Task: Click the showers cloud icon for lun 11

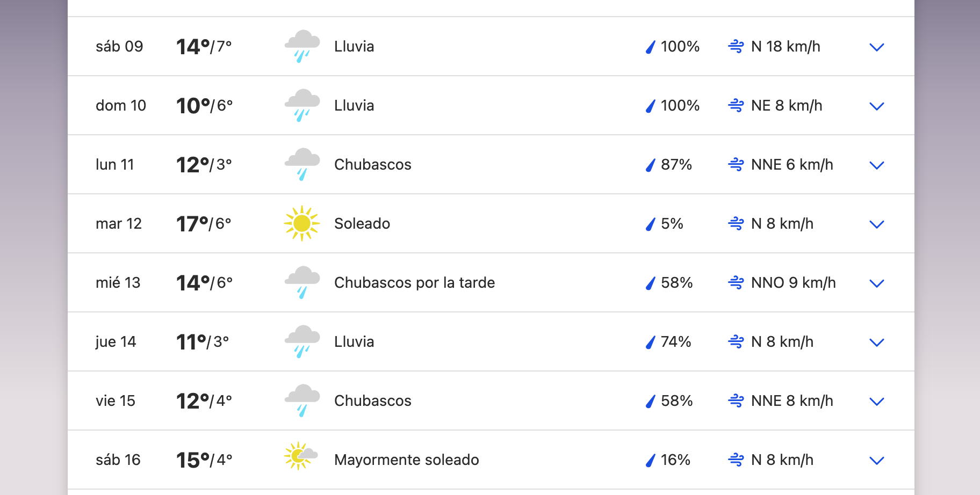Action: click(x=302, y=164)
